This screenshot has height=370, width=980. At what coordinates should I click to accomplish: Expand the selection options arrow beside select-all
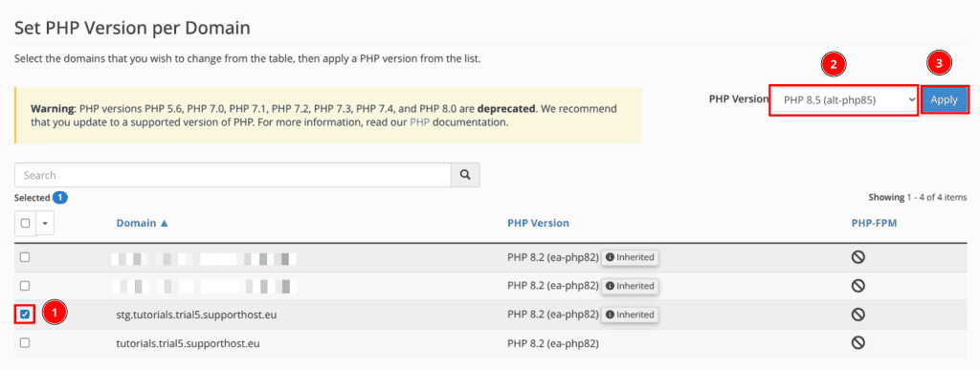45,224
